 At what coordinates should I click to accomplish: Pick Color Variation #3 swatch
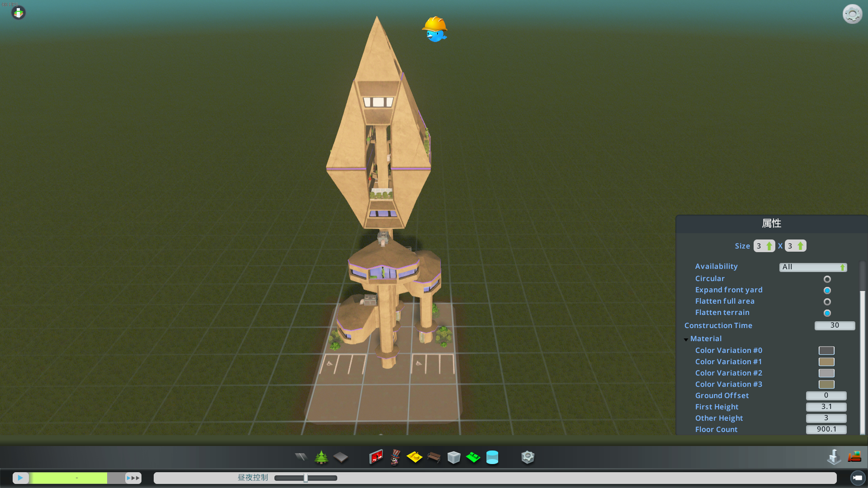point(826,385)
